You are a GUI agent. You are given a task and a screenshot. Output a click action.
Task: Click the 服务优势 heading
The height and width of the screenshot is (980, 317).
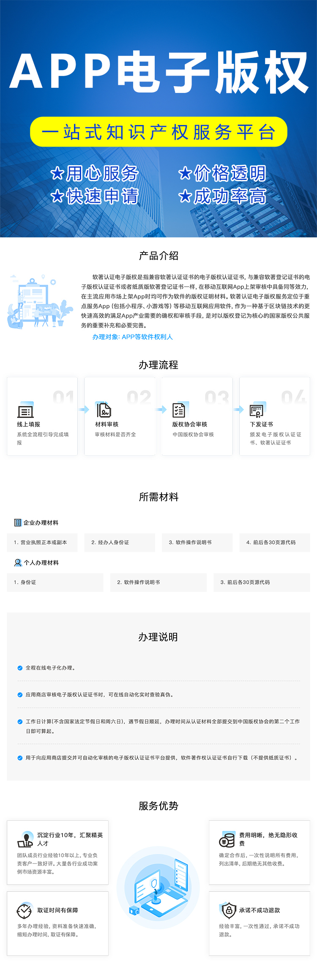pos(158,806)
